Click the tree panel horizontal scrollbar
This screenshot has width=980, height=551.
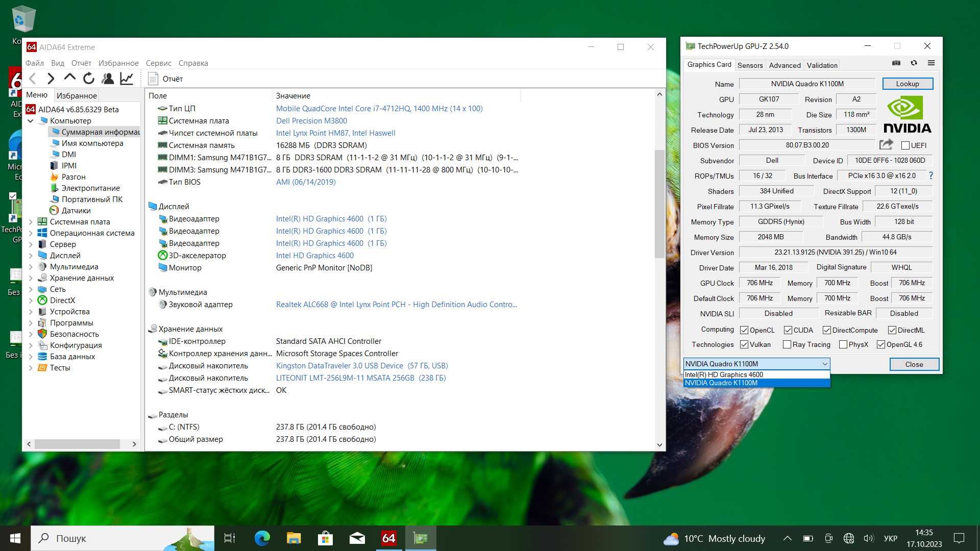[77, 444]
